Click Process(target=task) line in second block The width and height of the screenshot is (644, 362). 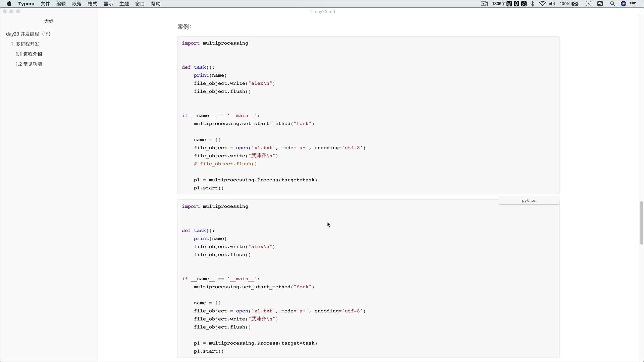(x=255, y=343)
